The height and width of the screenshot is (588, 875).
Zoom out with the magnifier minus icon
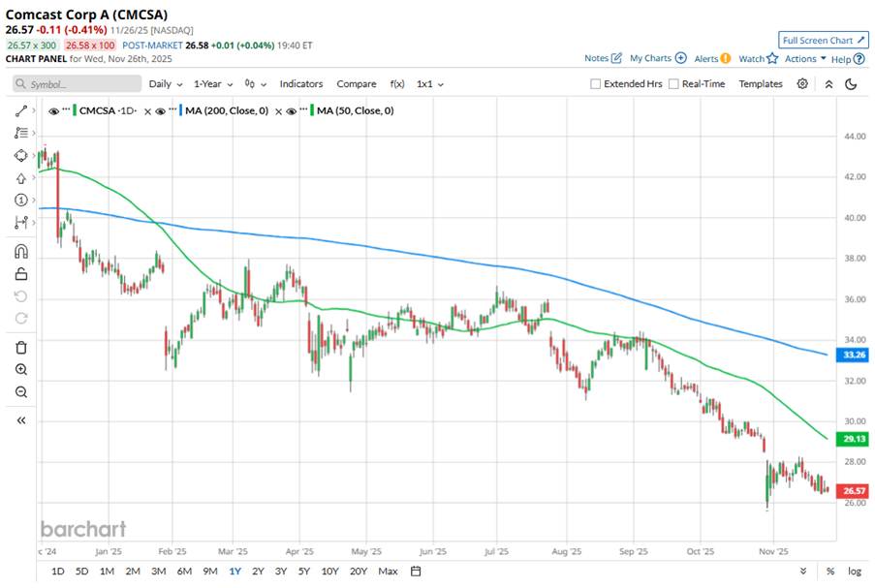coord(20,391)
